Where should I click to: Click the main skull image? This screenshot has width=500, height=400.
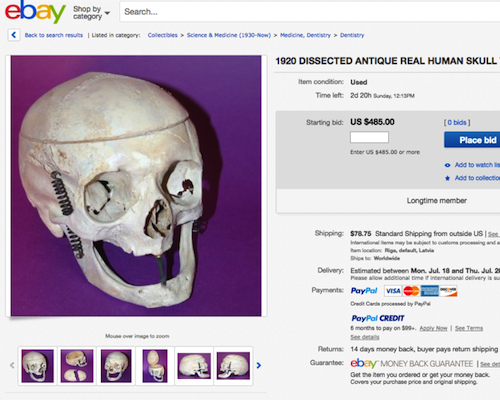coord(136,186)
